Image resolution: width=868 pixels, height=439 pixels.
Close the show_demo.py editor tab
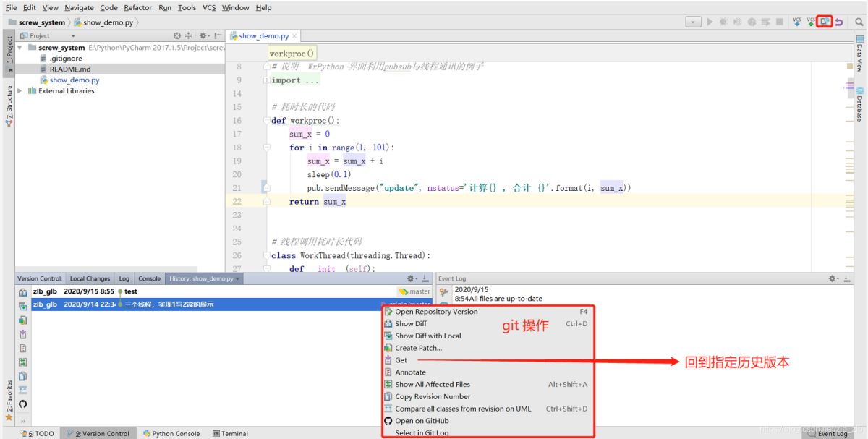pyautogui.click(x=294, y=36)
